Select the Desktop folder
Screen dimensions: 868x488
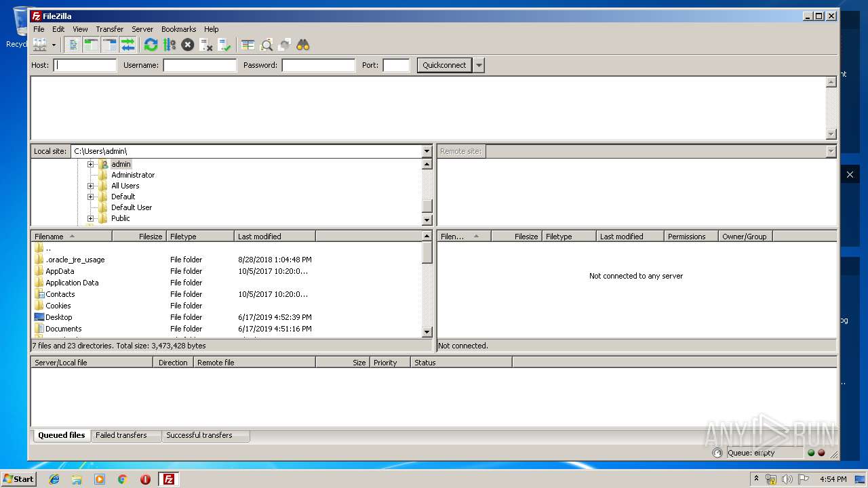pyautogui.click(x=58, y=317)
